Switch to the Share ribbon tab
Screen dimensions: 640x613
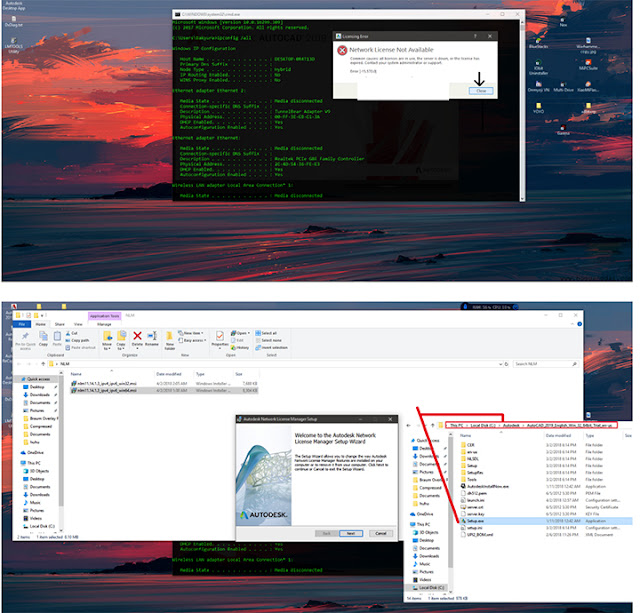[60, 324]
